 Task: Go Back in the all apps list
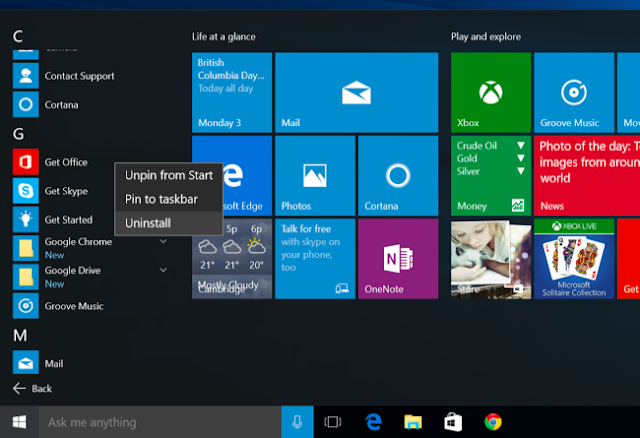[x=33, y=389]
